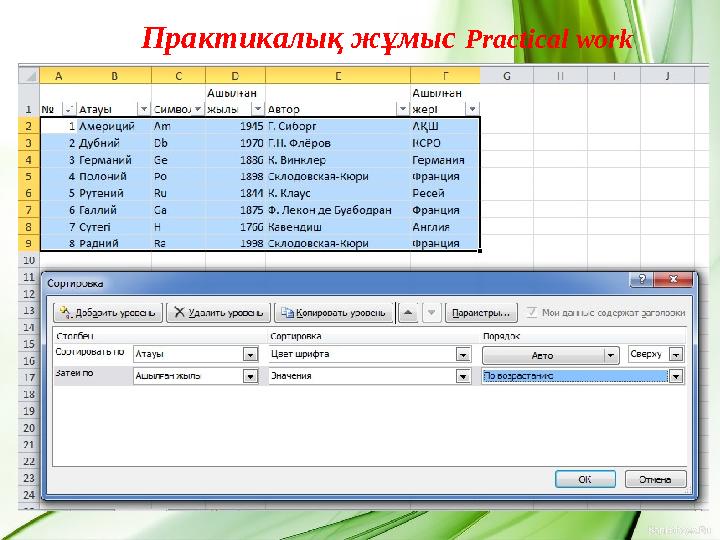Click cell containing Радний
The height and width of the screenshot is (540, 720).
point(114,243)
